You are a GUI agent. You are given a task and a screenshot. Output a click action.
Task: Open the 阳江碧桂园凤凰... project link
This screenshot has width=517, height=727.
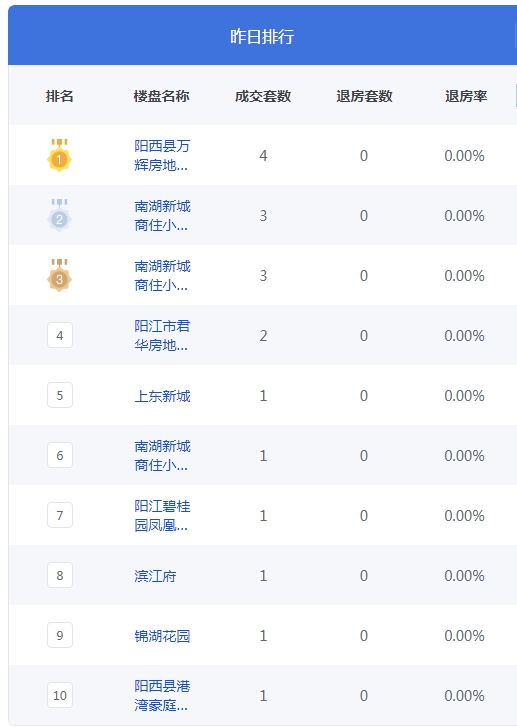162,515
